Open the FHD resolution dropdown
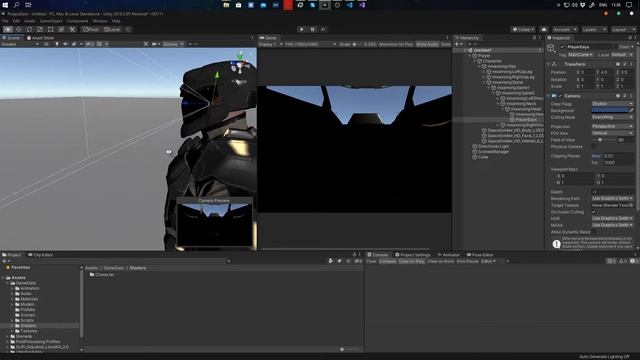This screenshot has height=360, width=640. tap(310, 44)
